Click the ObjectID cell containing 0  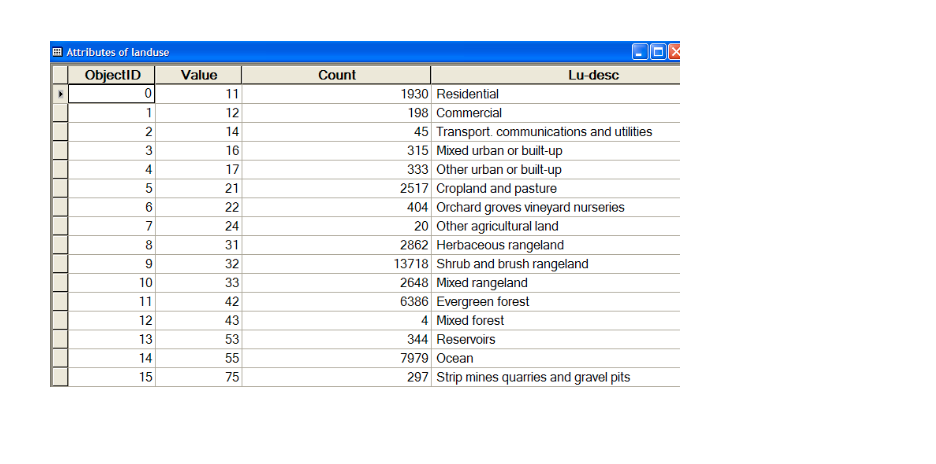pos(112,94)
